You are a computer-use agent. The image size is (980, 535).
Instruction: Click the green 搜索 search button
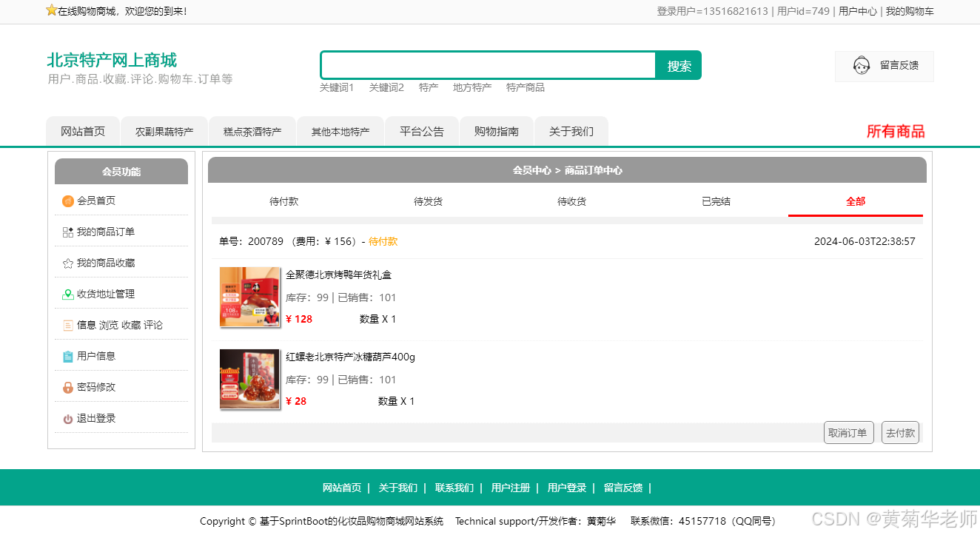pos(679,65)
